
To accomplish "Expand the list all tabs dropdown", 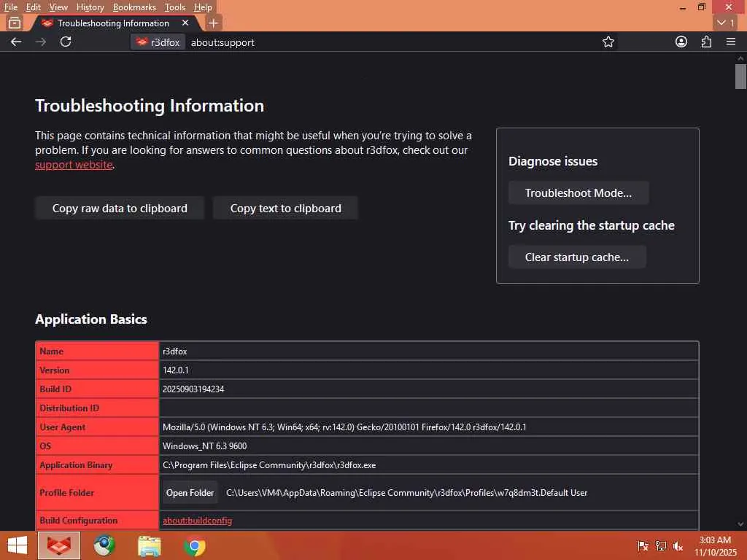I will click(x=726, y=23).
